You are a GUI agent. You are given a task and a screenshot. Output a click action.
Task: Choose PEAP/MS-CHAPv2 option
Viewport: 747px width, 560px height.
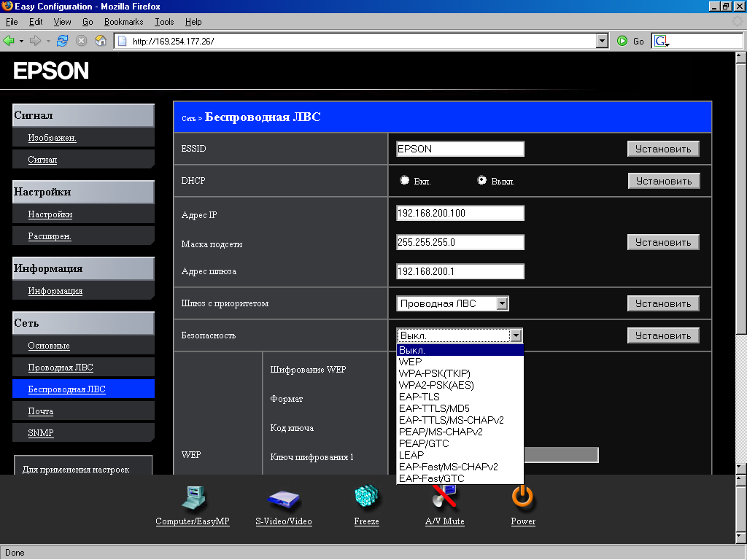[460, 432]
